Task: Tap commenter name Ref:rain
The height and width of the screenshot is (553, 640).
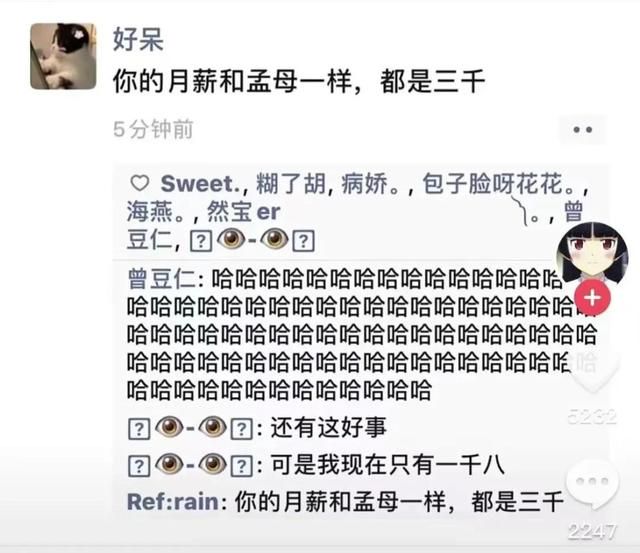Action: tap(173, 501)
